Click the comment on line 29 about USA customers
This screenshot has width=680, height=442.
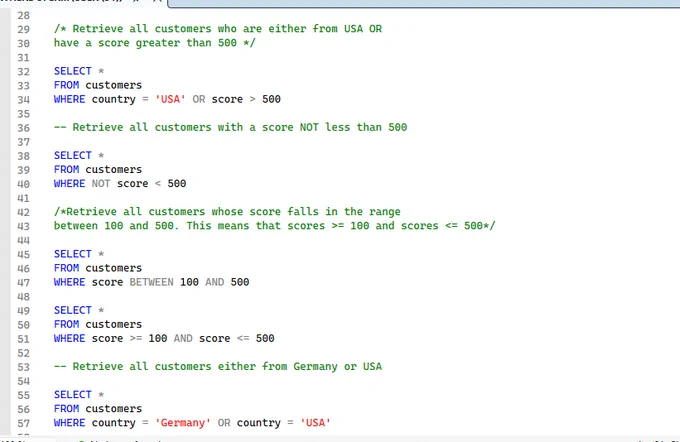218,29
